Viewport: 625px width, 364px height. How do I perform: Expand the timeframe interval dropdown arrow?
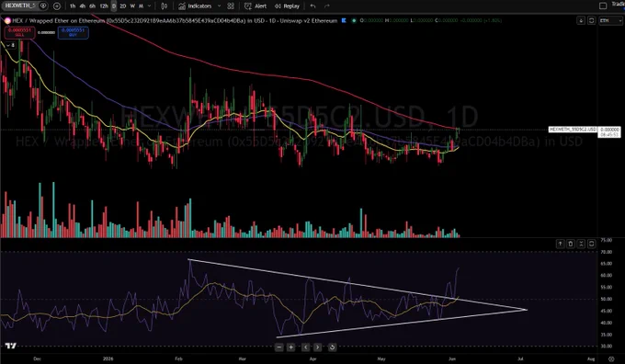tap(150, 6)
